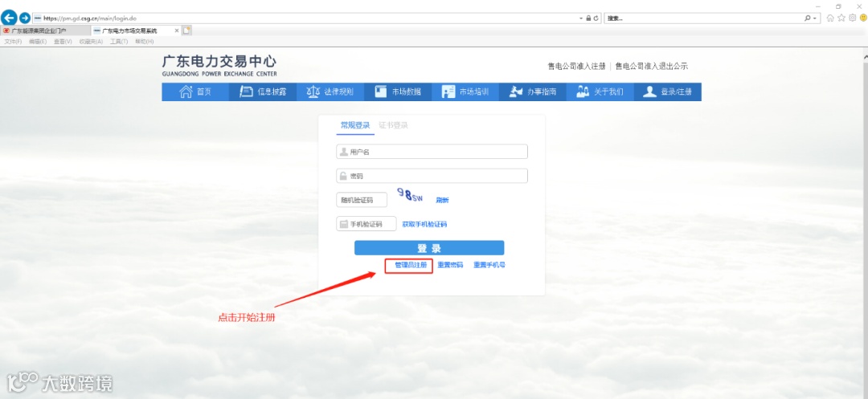This screenshot has width=868, height=399.
Task: Refresh the page with the reload icon
Action: click(x=596, y=18)
